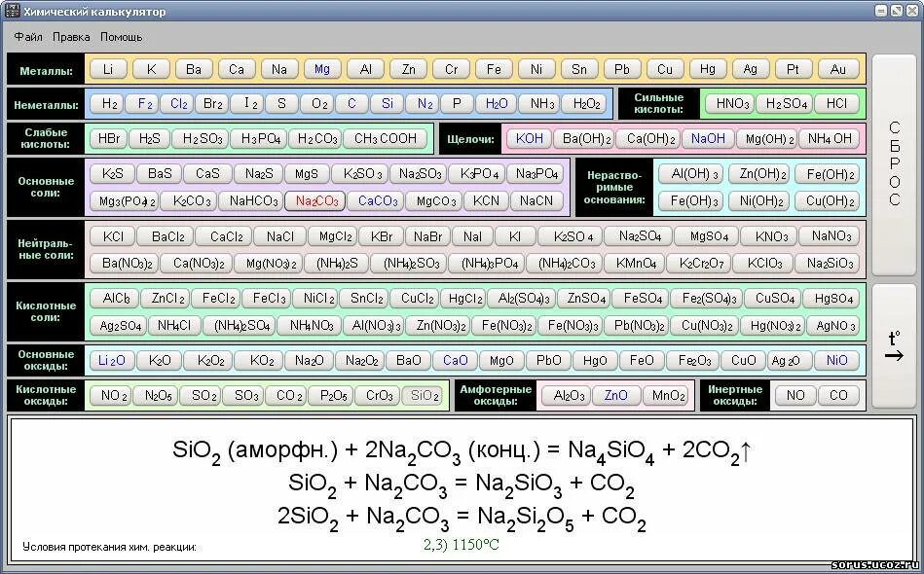Pick the HBr weak acid
Screen dimensions: 924x574
(x=109, y=139)
